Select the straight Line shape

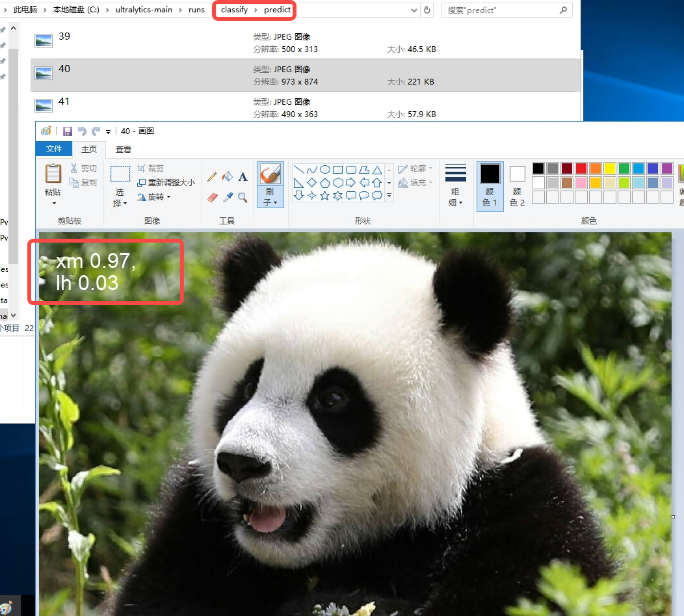pyautogui.click(x=299, y=170)
